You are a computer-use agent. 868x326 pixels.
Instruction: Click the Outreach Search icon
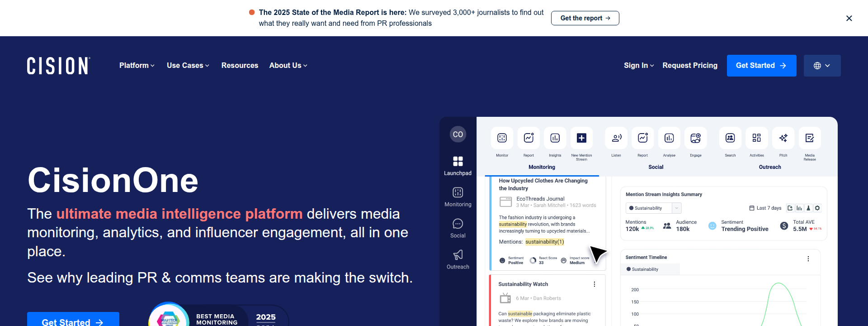(x=730, y=138)
